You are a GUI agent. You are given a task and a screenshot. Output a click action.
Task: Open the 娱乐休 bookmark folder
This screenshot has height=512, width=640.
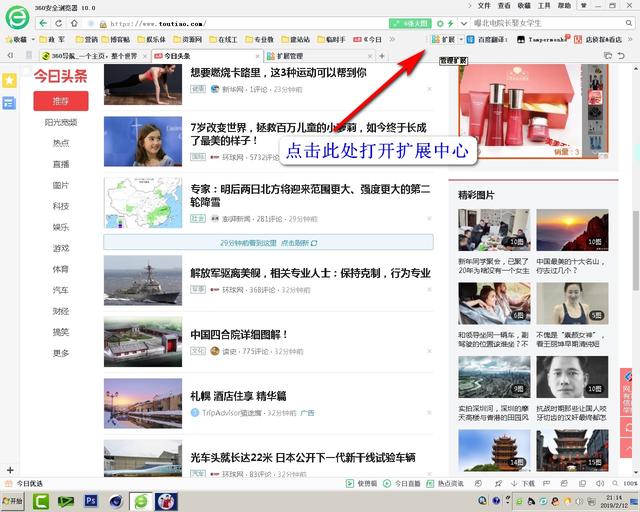(151, 40)
